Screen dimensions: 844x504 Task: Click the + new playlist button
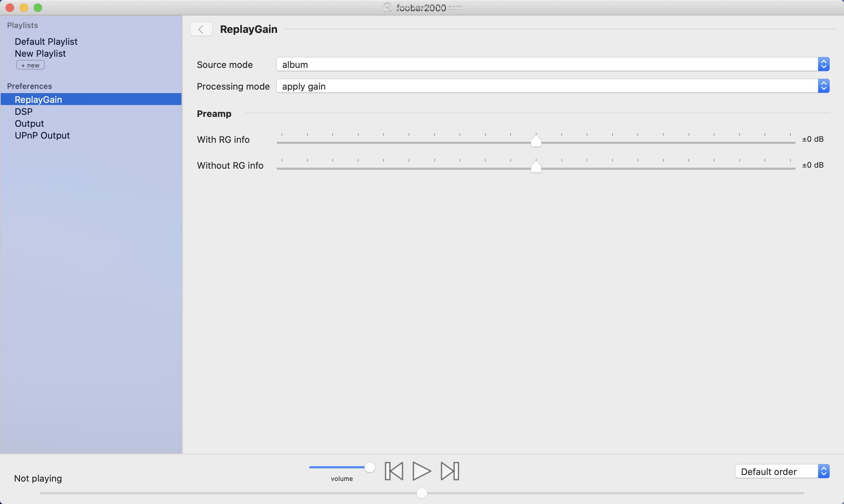(30, 65)
